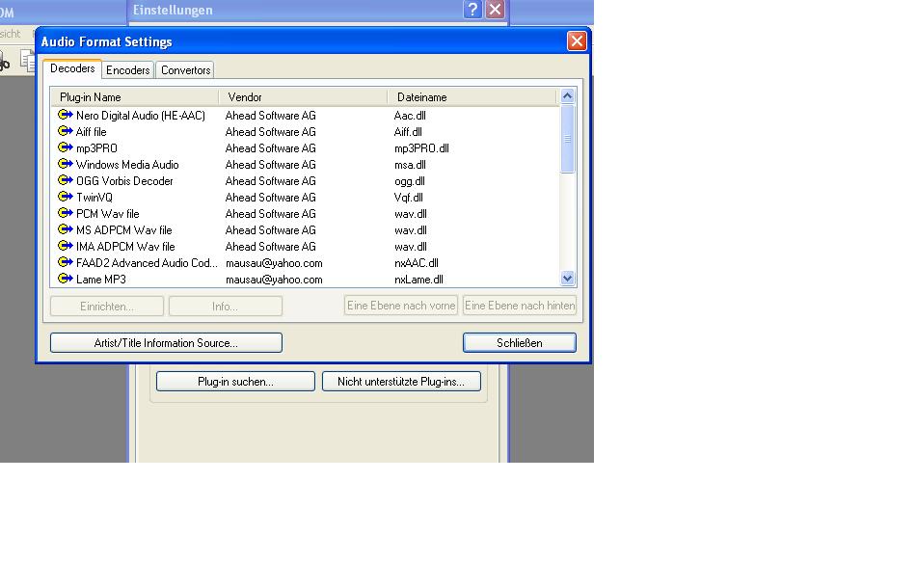917x588 pixels.
Task: Open the Convertors tab
Action: click(x=185, y=70)
